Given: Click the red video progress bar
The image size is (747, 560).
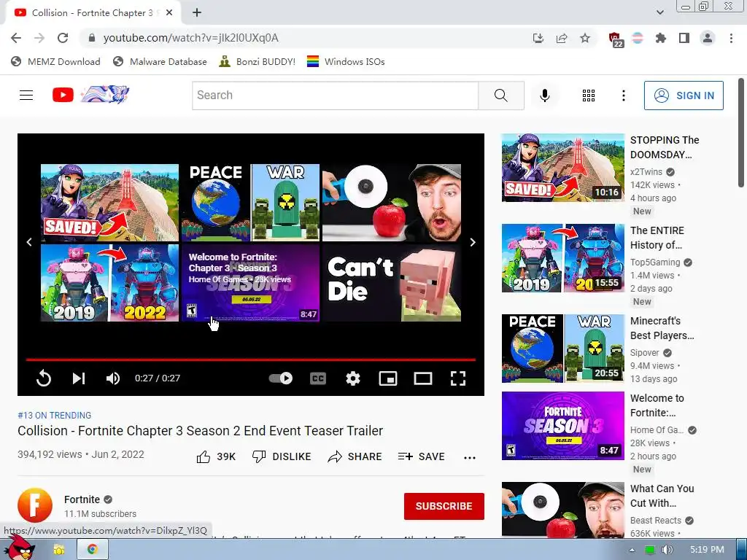Looking at the screenshot, I should click(251, 359).
